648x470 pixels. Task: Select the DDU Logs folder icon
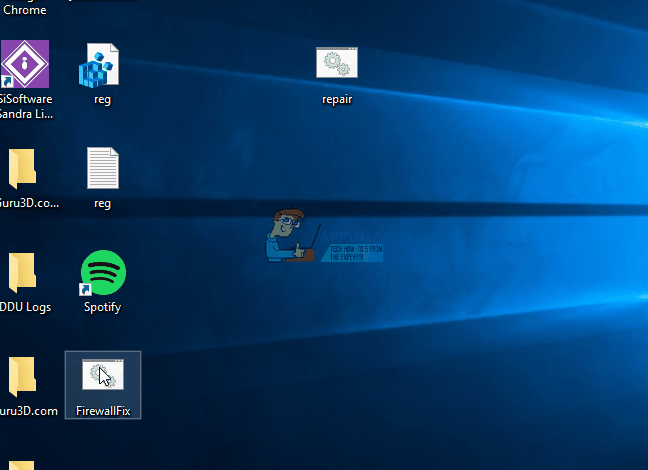pyautogui.click(x=22, y=272)
